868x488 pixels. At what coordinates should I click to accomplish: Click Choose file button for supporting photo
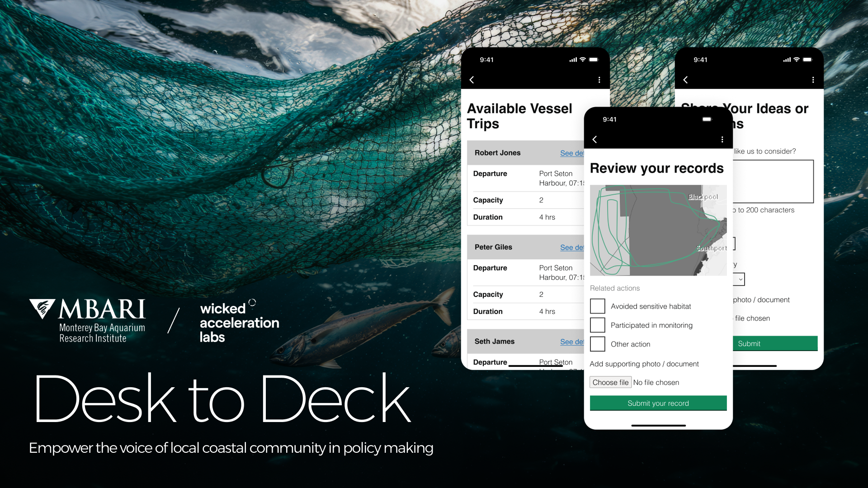tap(610, 383)
